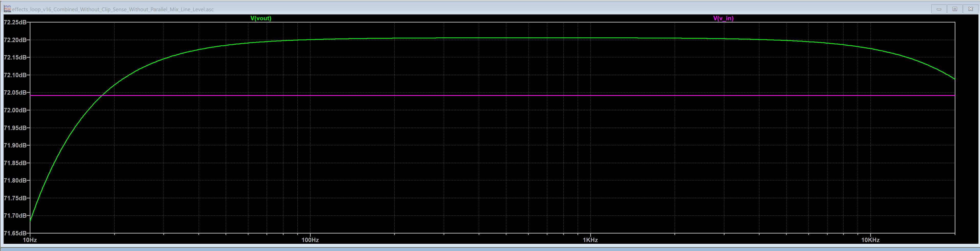Viewport: 980px width, 251px height.
Task: Click the 100Hz label on frequency axis
Action: tap(310, 240)
